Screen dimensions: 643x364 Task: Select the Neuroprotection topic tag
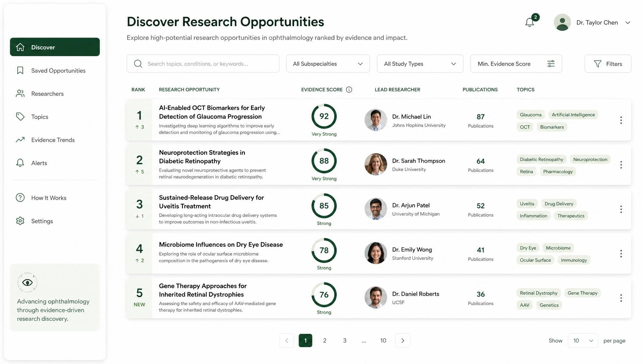tap(590, 159)
